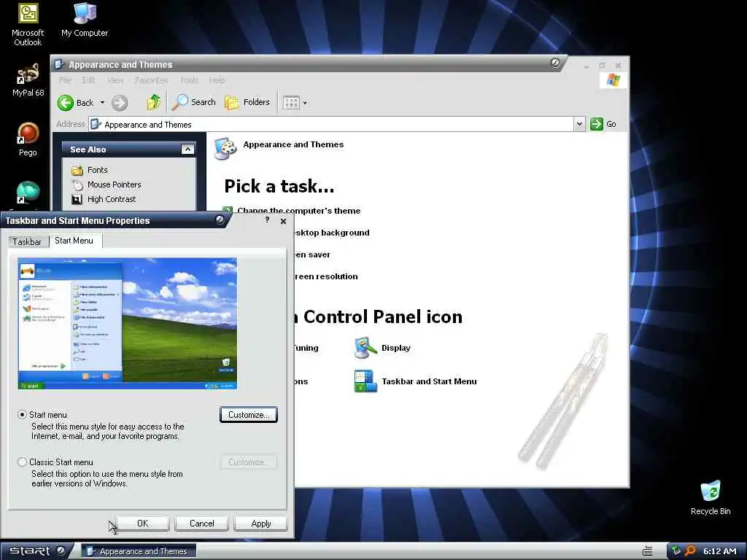Image resolution: width=747 pixels, height=560 pixels.
Task: Click Appearance and Themes taskbar button
Action: pos(139,551)
